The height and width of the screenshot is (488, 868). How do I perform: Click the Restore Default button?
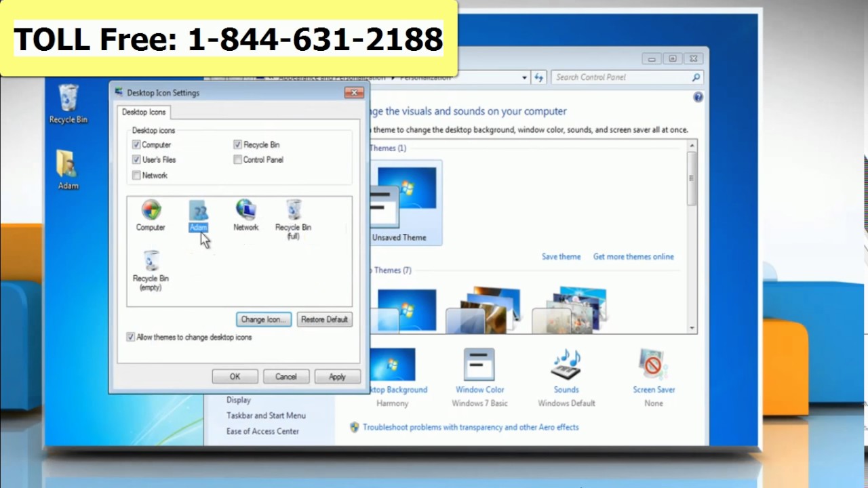click(324, 319)
